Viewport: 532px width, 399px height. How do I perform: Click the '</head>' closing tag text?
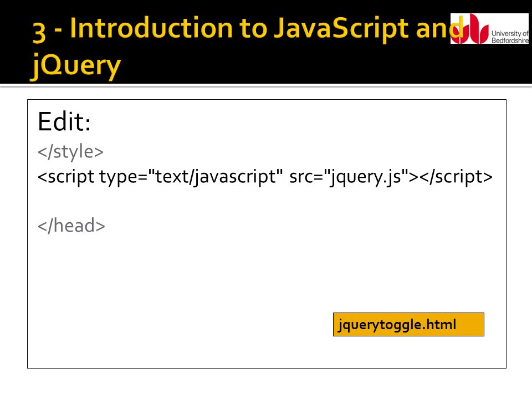click(71, 226)
